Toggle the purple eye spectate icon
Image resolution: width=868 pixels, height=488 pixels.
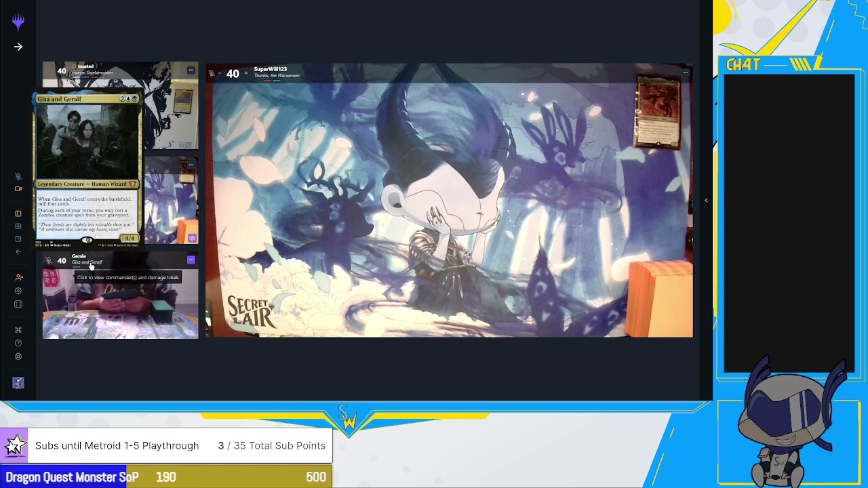tap(192, 238)
